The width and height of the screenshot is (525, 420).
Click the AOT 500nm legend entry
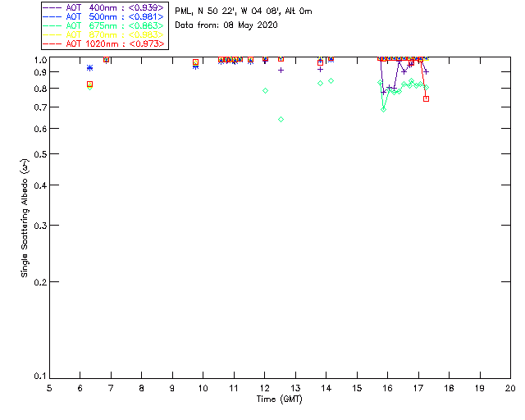click(x=103, y=16)
